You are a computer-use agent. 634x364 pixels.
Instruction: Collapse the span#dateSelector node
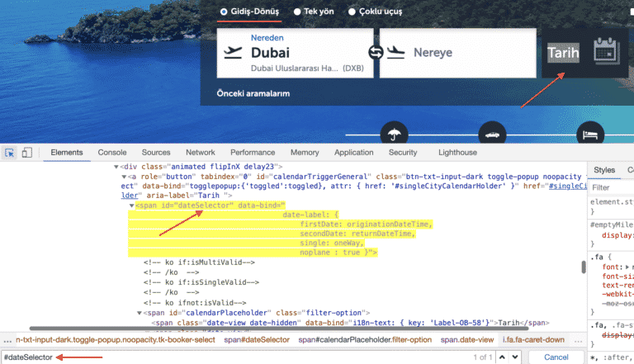[x=132, y=206]
